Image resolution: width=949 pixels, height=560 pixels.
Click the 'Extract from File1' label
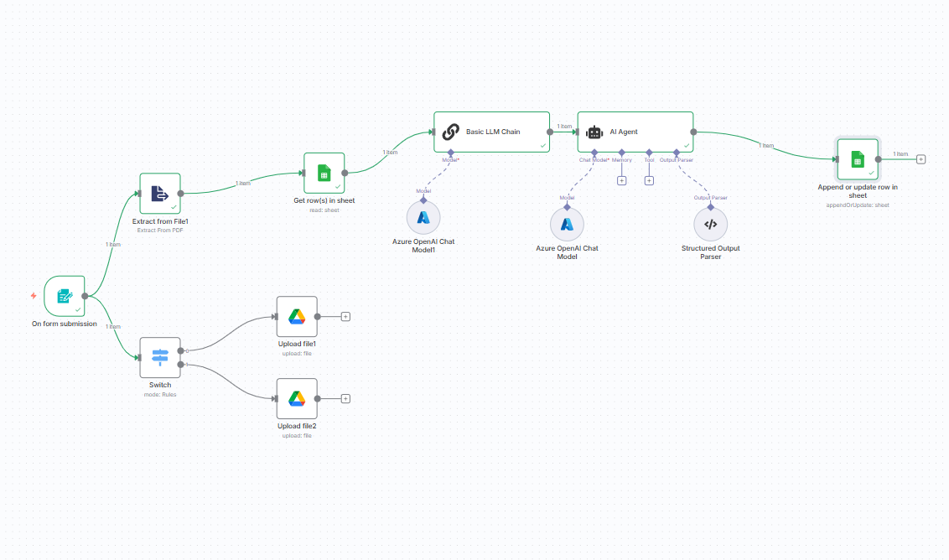click(x=160, y=221)
